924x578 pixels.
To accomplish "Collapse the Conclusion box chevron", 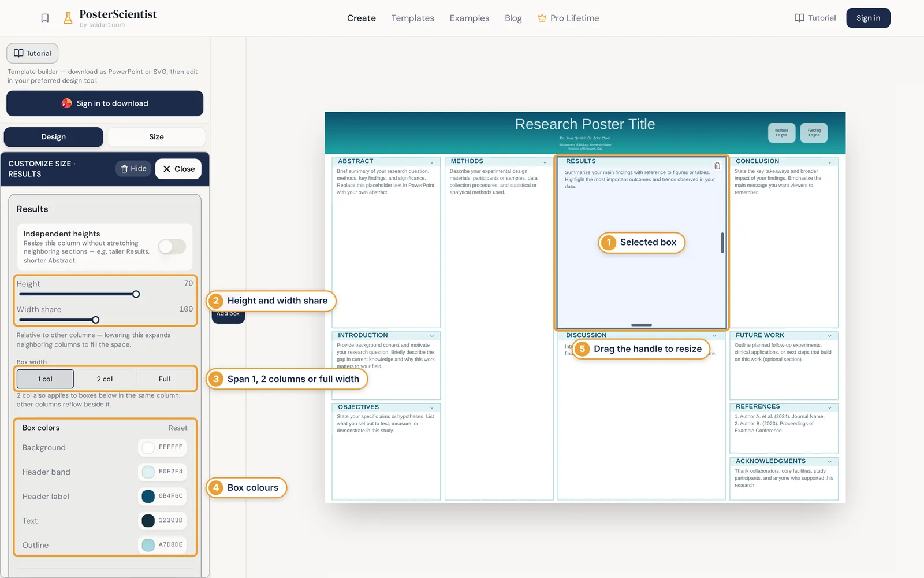I will click(830, 162).
